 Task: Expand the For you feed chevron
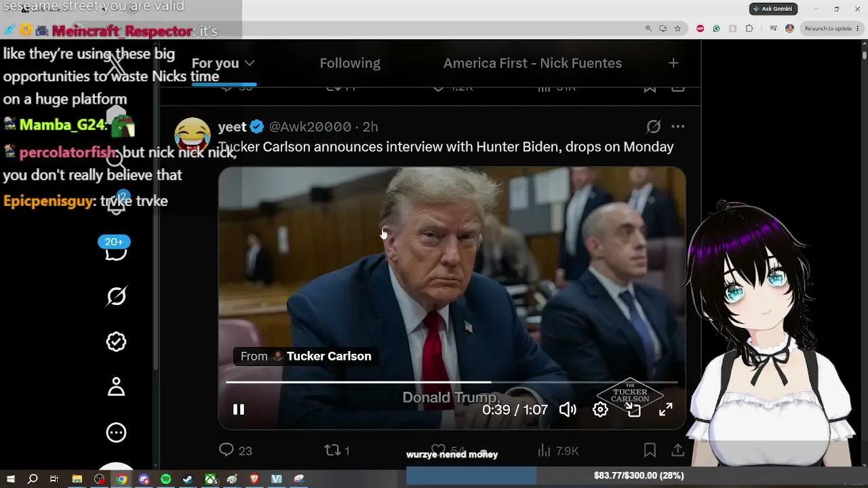[250, 63]
